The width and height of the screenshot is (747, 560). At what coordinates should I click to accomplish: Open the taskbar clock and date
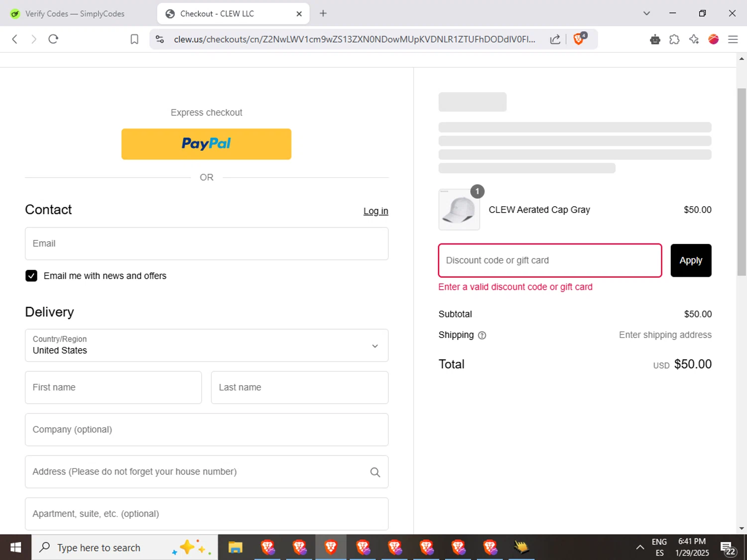(x=692, y=548)
